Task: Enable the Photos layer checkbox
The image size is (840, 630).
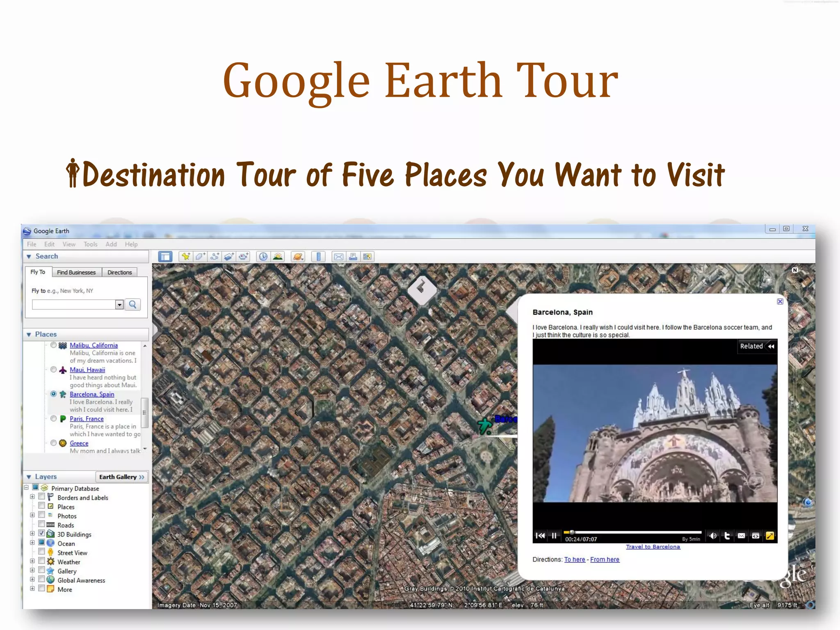Action: [41, 515]
